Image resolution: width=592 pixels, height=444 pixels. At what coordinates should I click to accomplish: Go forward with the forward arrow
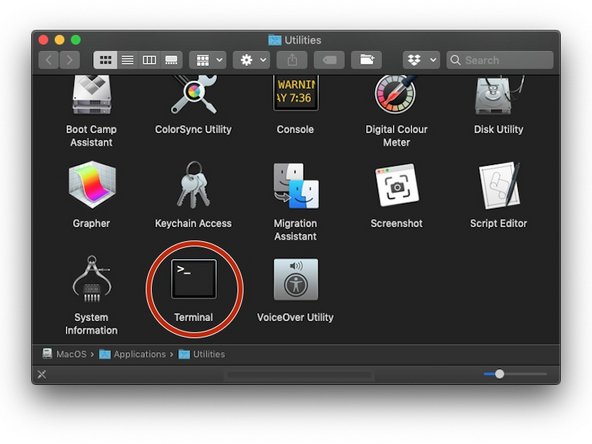tap(69, 60)
